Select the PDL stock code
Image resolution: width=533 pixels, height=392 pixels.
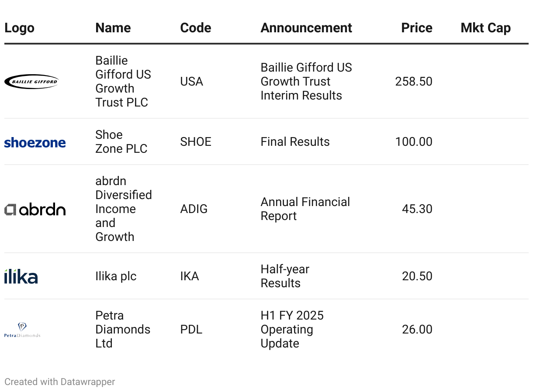(x=191, y=330)
